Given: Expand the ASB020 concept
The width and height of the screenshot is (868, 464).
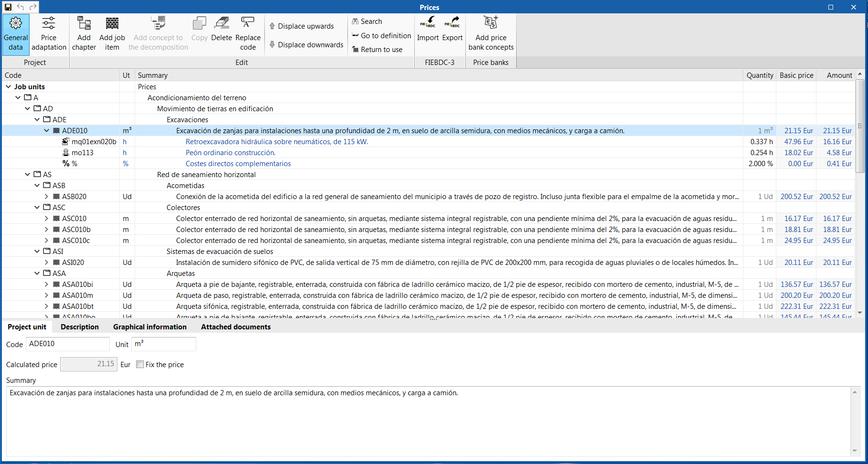Looking at the screenshot, I should [46, 196].
